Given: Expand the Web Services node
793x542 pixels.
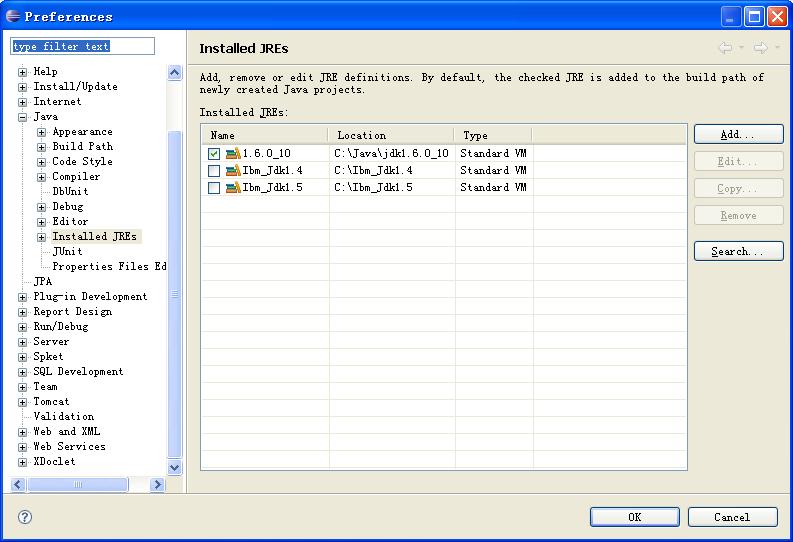Looking at the screenshot, I should coord(22,447).
